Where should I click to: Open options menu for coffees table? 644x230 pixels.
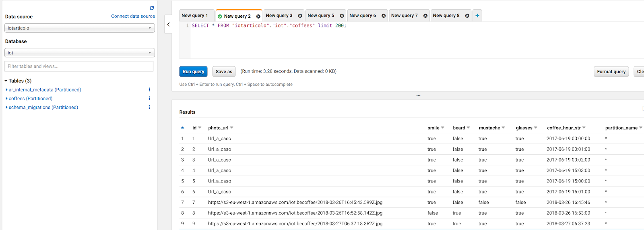tap(149, 98)
